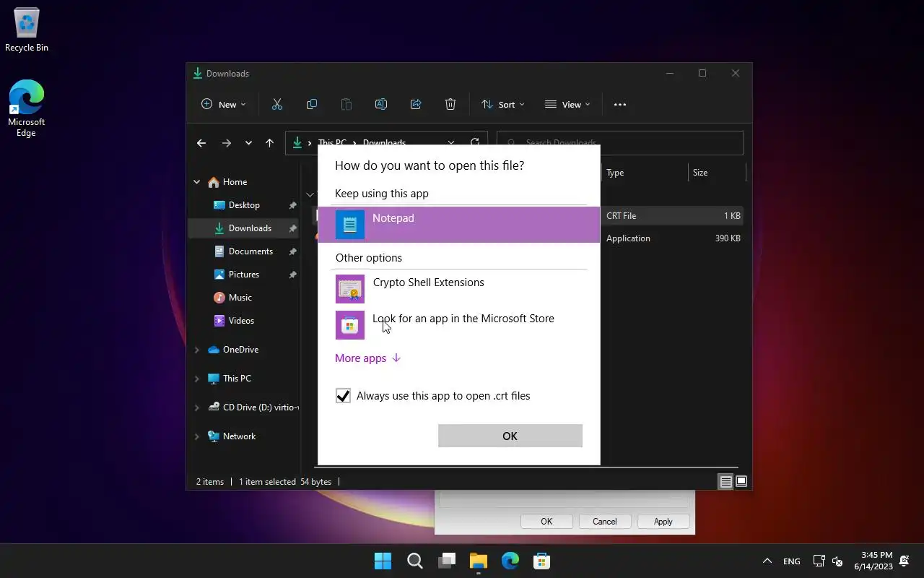Image resolution: width=924 pixels, height=578 pixels.
Task: Click OK in the open-with dialog
Action: pyautogui.click(x=510, y=436)
